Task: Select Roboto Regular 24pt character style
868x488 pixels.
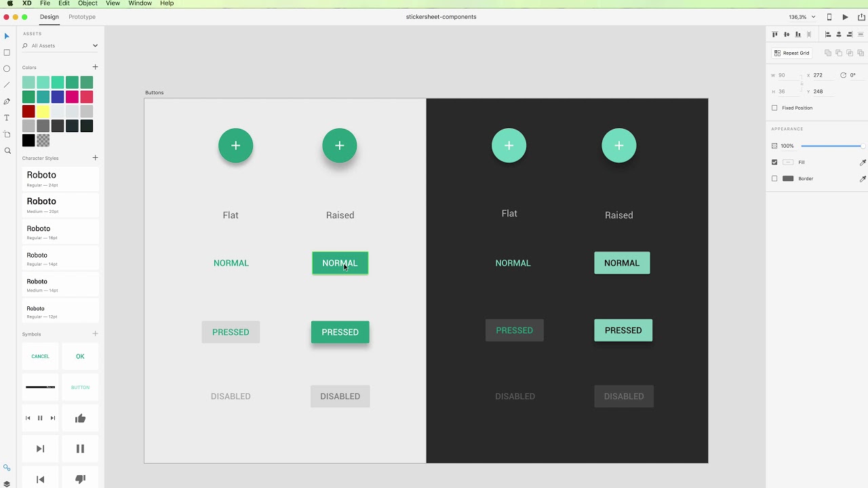Action: (60, 179)
